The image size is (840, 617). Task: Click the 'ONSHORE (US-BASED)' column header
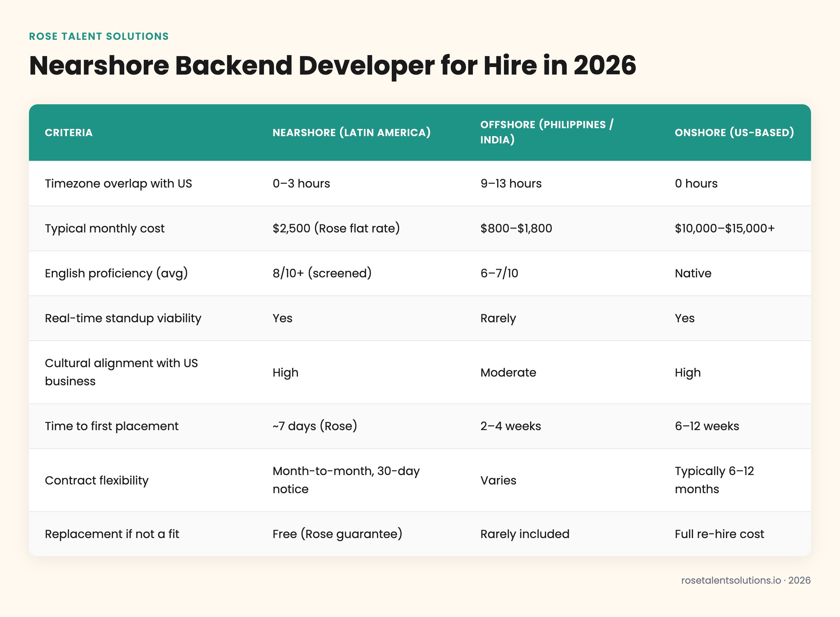coord(734,133)
